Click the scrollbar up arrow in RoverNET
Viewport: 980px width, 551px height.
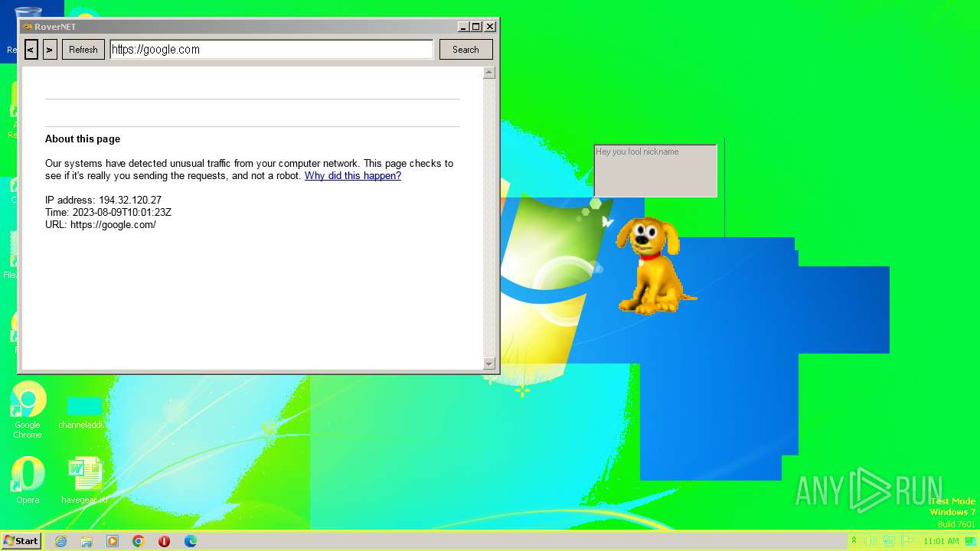point(489,73)
